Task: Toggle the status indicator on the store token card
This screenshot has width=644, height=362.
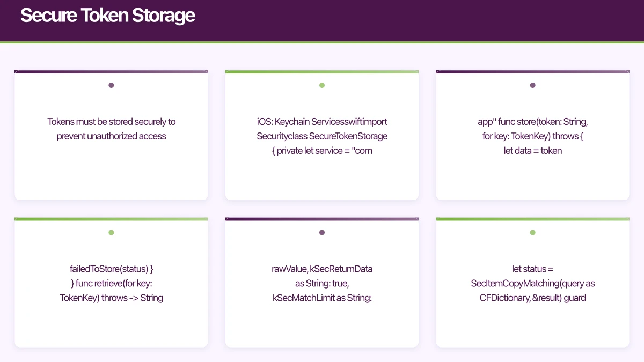Action: [x=532, y=85]
